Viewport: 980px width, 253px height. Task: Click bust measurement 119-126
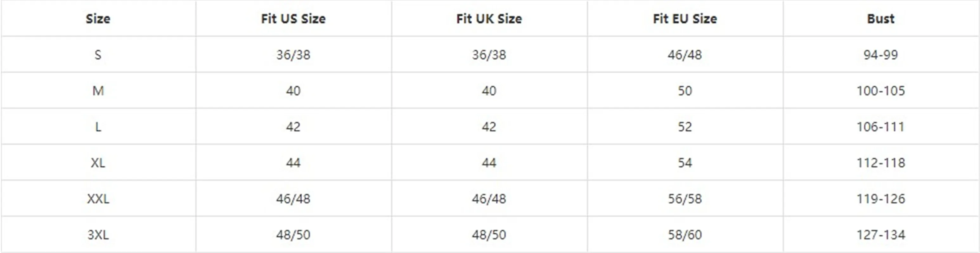(x=880, y=199)
